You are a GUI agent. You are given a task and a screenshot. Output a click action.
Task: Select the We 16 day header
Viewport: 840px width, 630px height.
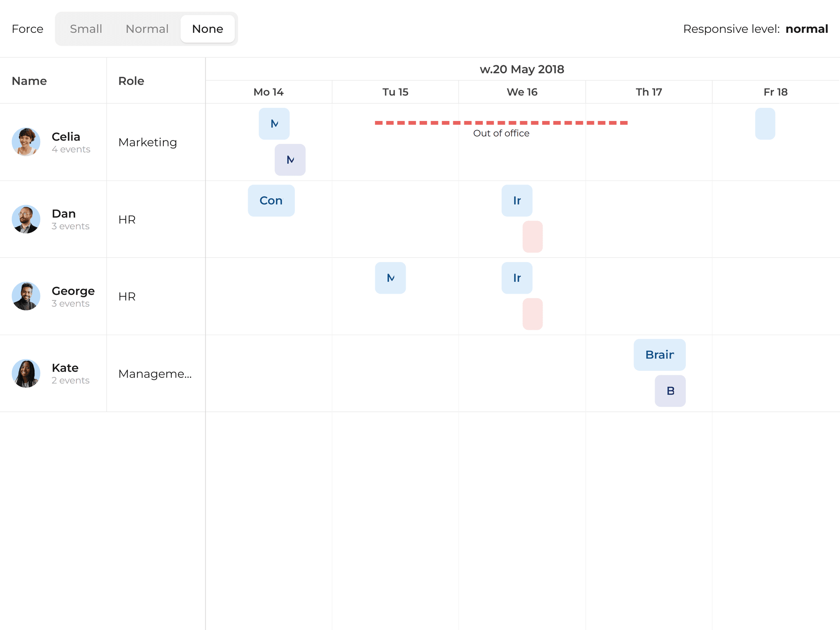coord(522,92)
